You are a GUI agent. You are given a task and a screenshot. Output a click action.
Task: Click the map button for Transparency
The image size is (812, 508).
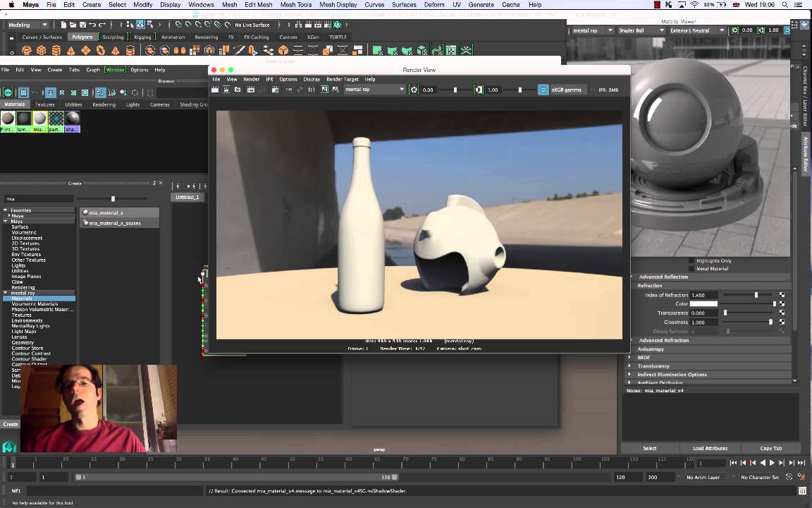pyautogui.click(x=782, y=313)
